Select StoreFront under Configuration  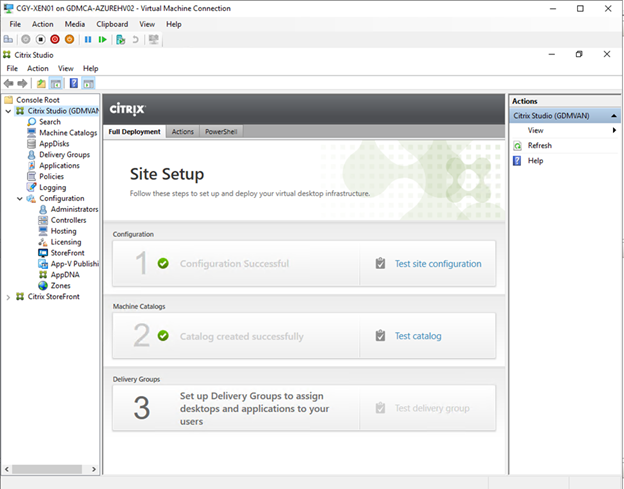(x=68, y=253)
